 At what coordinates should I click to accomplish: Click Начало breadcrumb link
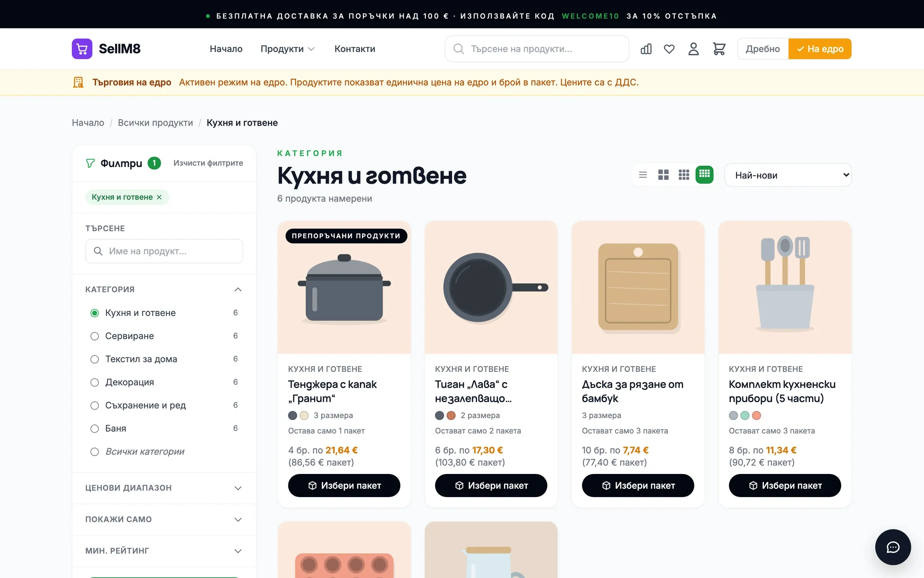pos(88,123)
